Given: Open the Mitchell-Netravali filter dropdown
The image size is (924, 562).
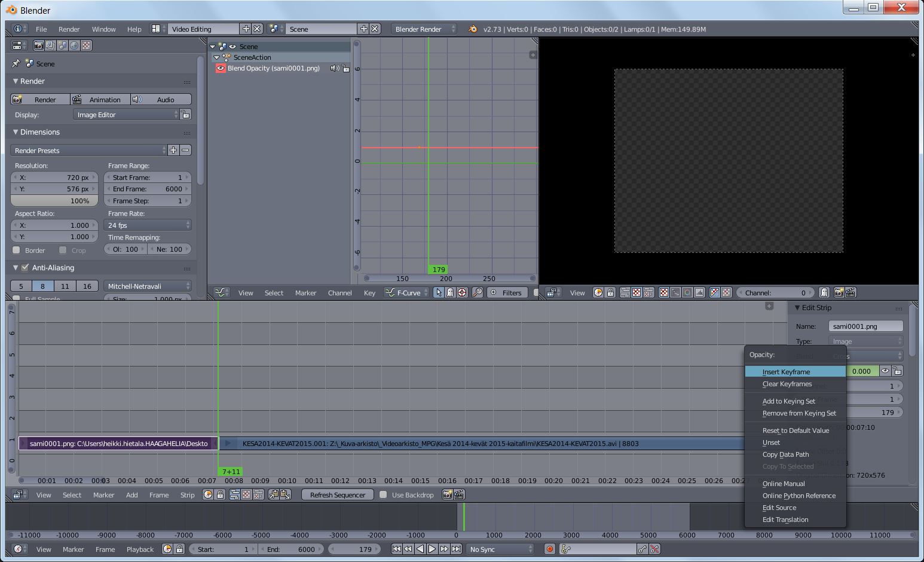Looking at the screenshot, I should pos(148,286).
